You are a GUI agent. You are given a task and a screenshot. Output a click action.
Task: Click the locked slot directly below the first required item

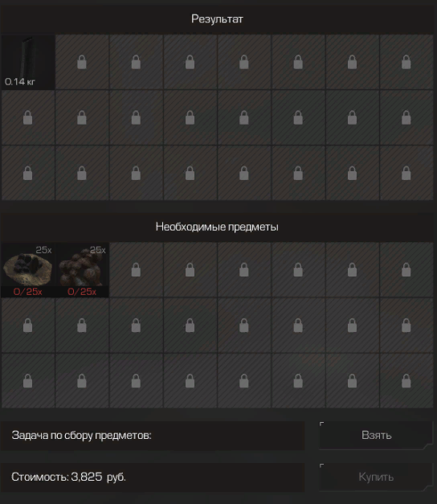(x=28, y=326)
